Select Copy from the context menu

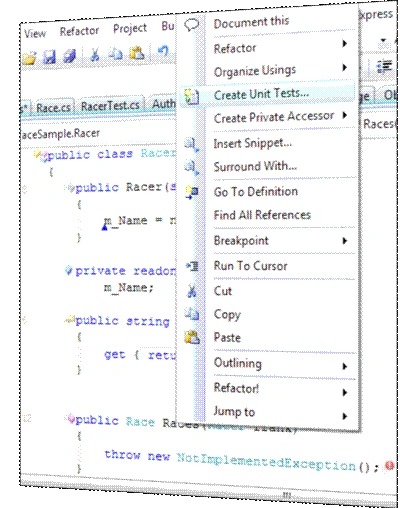point(227,315)
